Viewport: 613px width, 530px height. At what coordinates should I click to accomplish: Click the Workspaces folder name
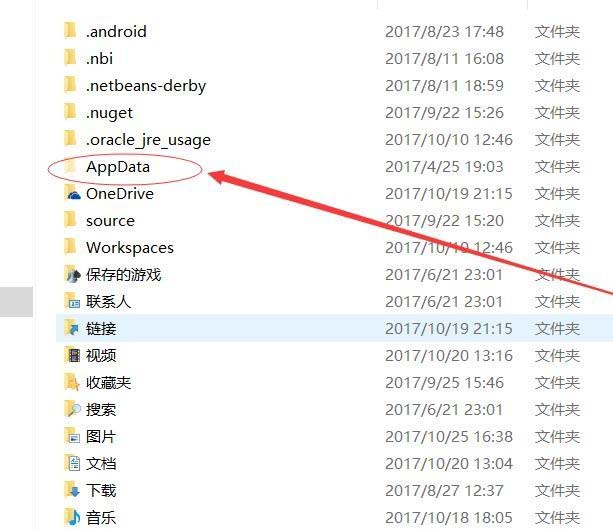(130, 248)
